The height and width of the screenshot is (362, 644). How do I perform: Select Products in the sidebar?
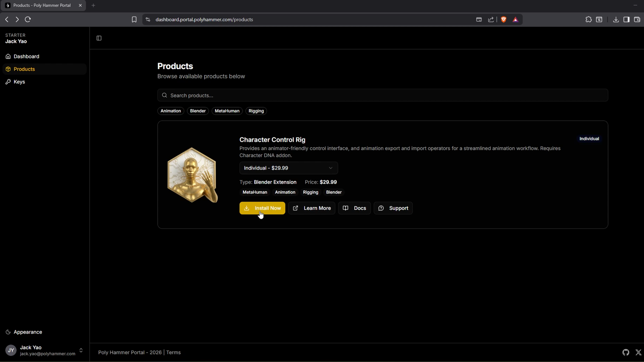[x=44, y=69]
